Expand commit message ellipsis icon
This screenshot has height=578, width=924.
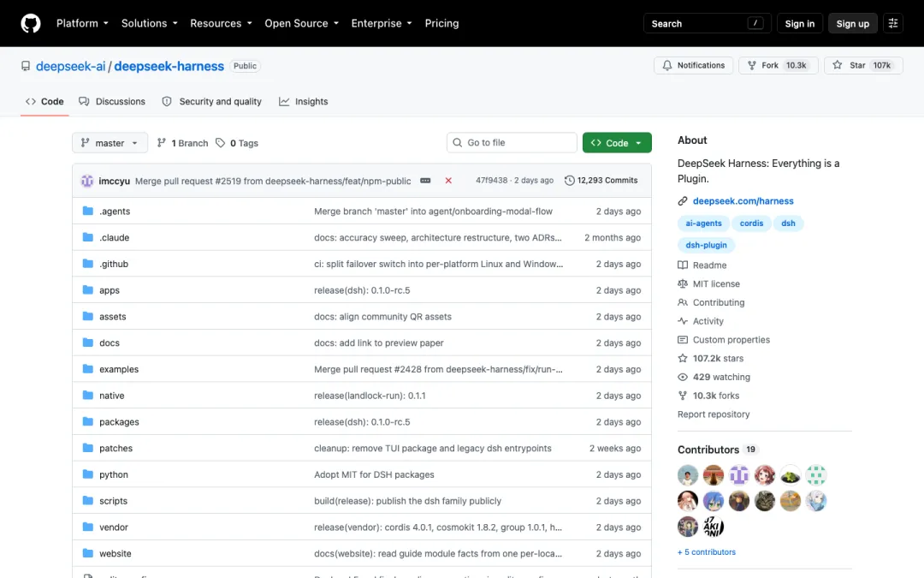pos(425,181)
